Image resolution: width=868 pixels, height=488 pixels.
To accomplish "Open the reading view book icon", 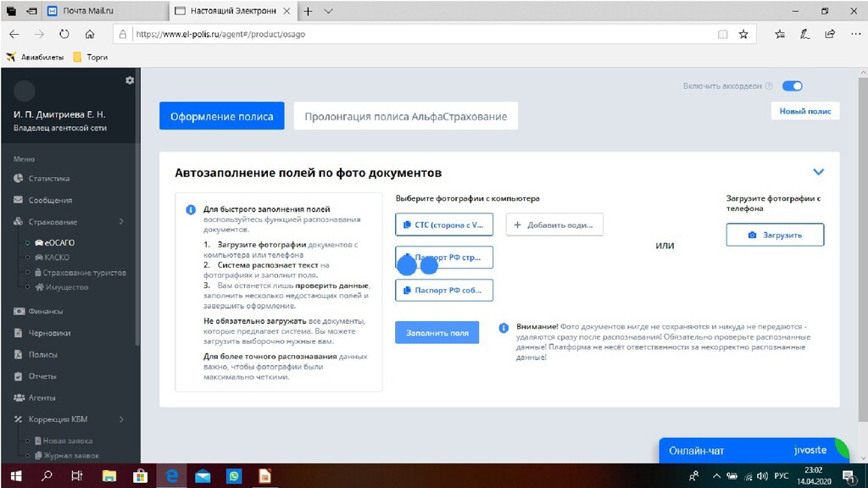I will (x=722, y=34).
